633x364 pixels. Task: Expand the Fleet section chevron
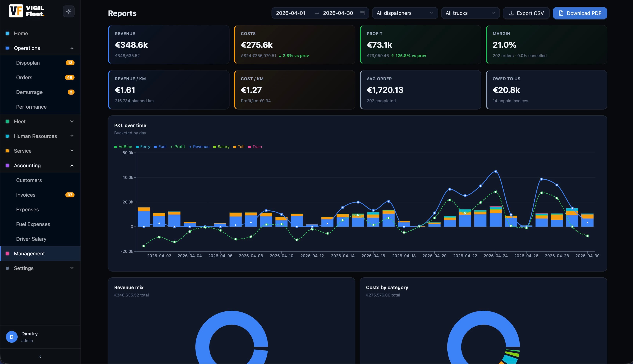[x=72, y=121]
